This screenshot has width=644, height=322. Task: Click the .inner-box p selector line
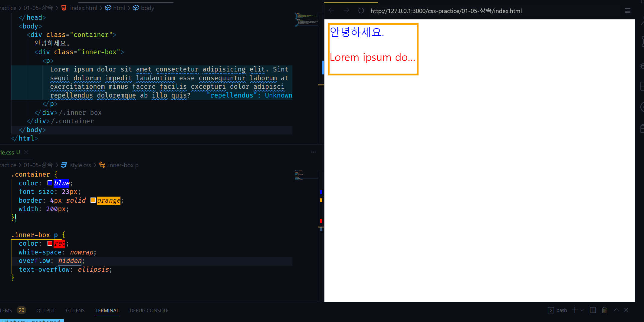click(x=38, y=235)
